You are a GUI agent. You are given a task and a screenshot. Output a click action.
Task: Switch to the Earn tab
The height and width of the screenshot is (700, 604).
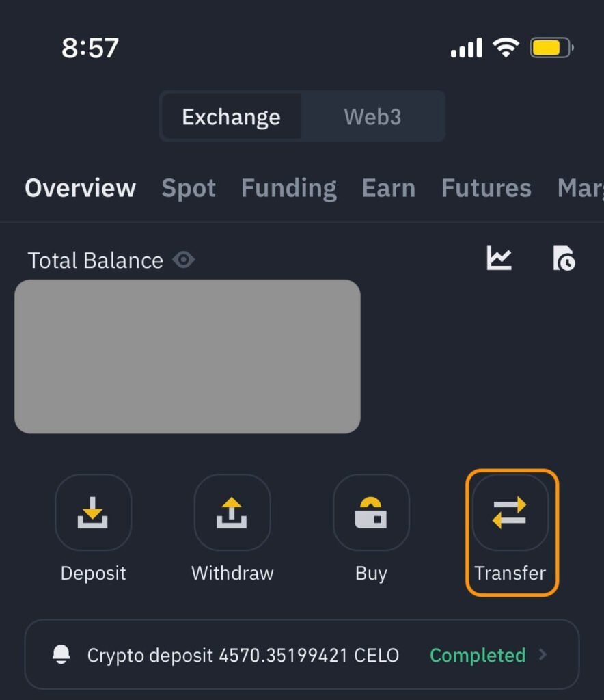tap(388, 188)
